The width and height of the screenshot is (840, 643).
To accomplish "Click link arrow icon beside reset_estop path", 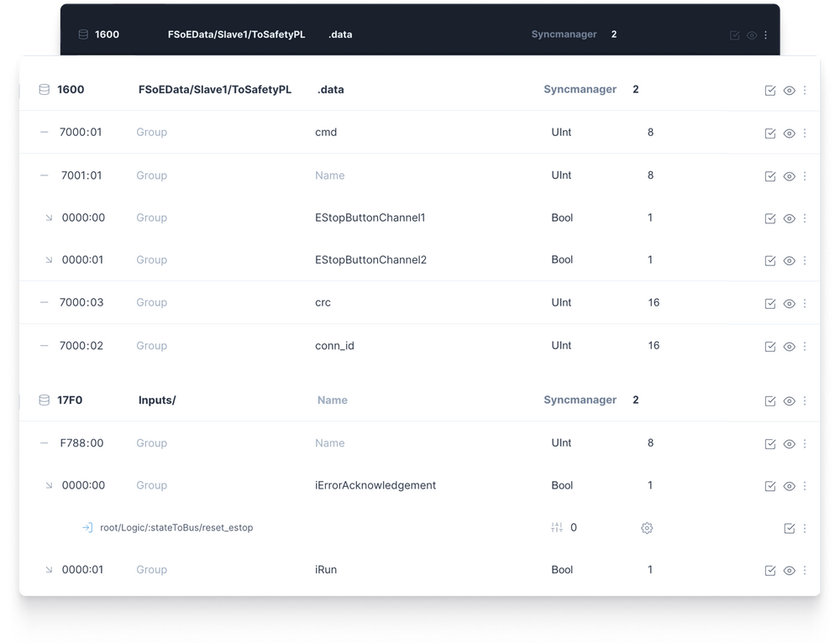I will coord(87,527).
